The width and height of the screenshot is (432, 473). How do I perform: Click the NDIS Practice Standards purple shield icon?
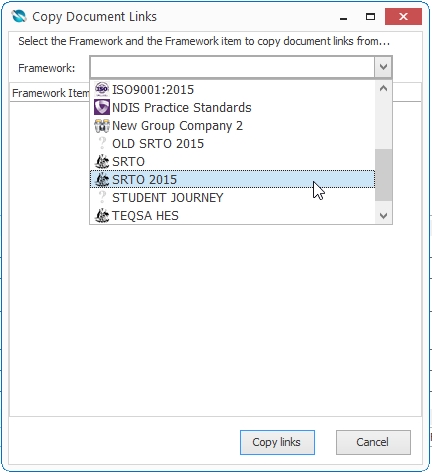click(102, 107)
